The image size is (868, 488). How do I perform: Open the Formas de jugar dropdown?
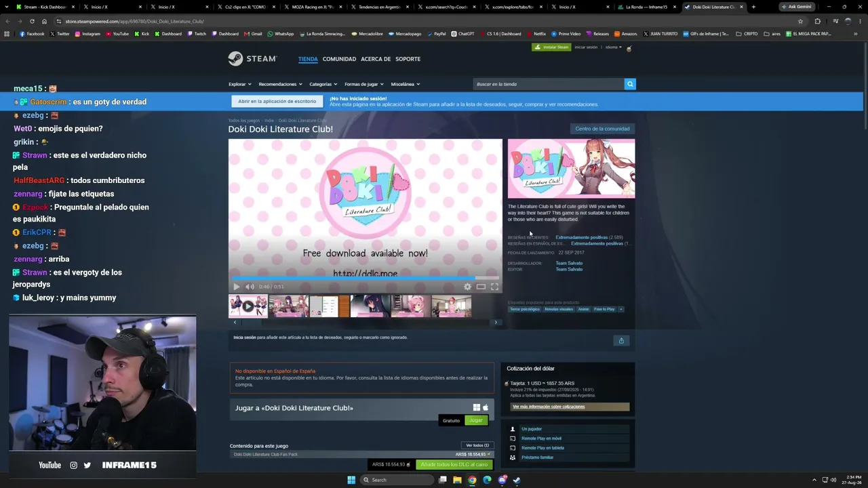[x=364, y=84]
